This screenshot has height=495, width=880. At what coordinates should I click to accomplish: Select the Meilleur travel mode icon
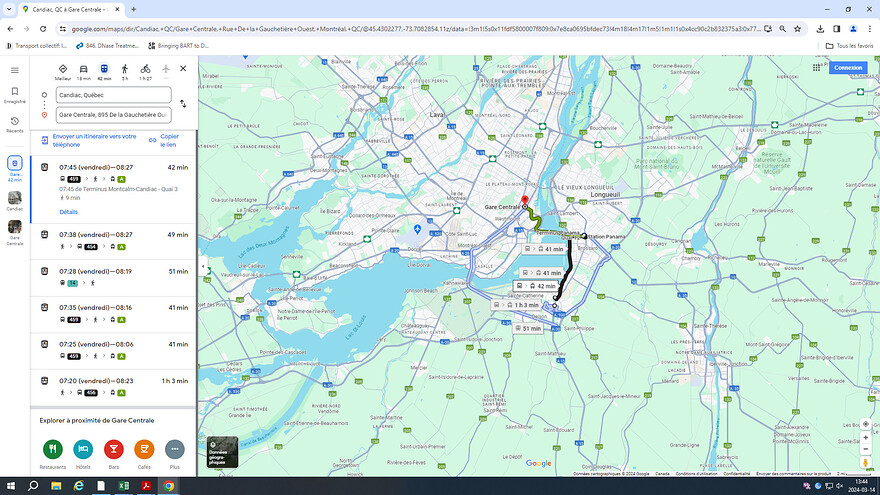[63, 71]
